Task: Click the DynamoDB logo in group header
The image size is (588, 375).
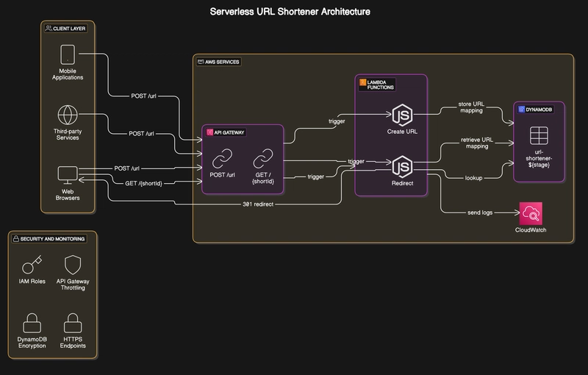Action: coord(521,110)
